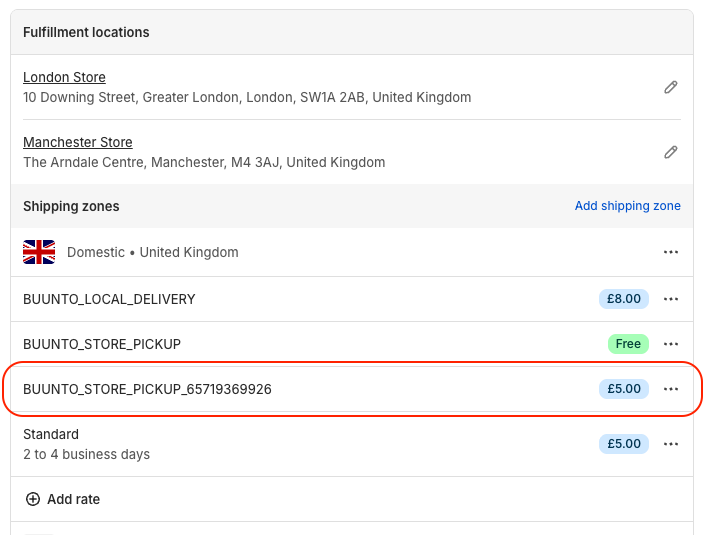703x535 pixels.
Task: Open options for BUUNTO_LOCAL_DELIVERY rate
Action: coord(671,299)
